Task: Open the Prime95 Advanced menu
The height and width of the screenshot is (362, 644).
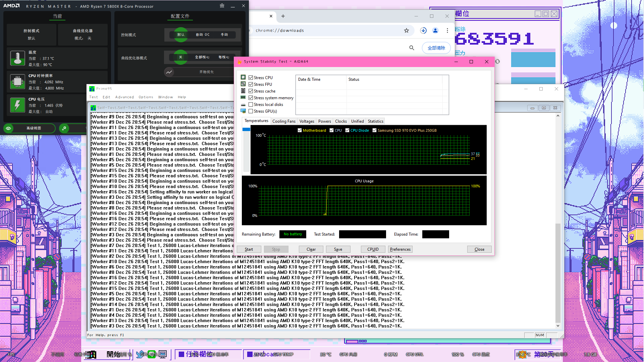Action: (x=124, y=97)
